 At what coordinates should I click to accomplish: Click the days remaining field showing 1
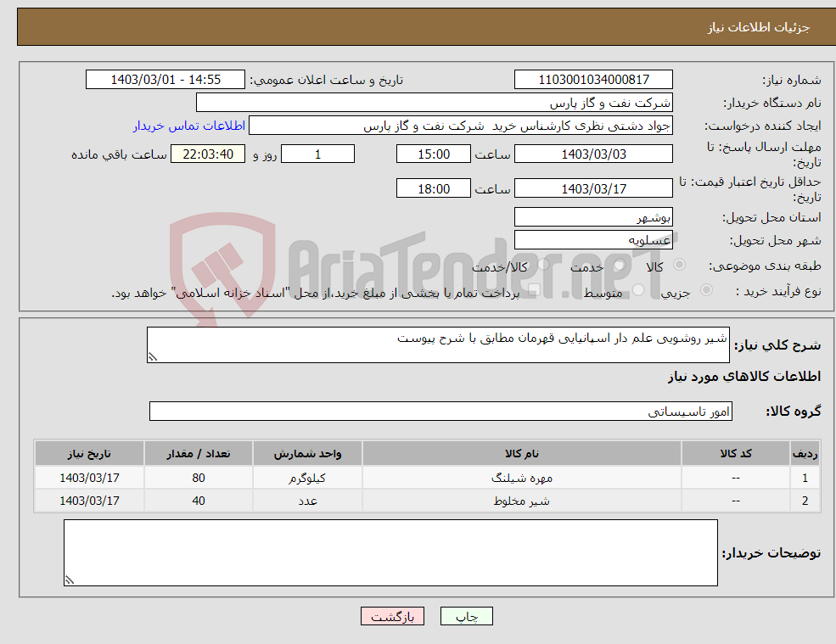[317, 154]
